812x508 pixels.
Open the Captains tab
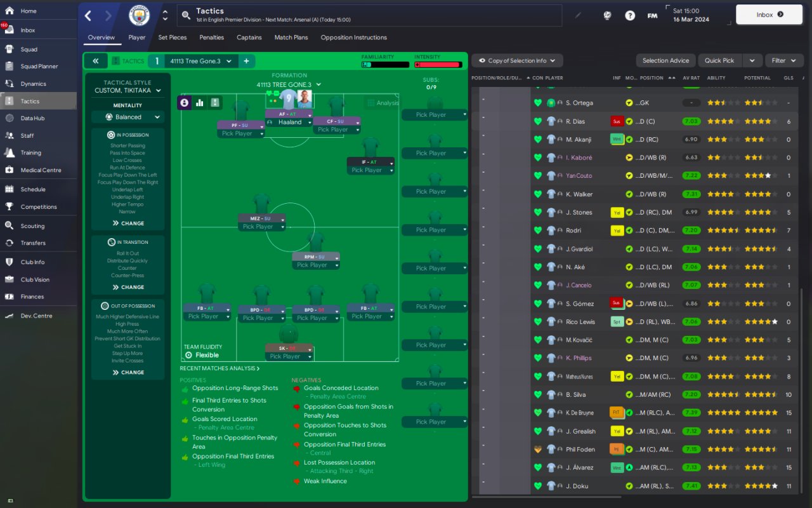249,37
